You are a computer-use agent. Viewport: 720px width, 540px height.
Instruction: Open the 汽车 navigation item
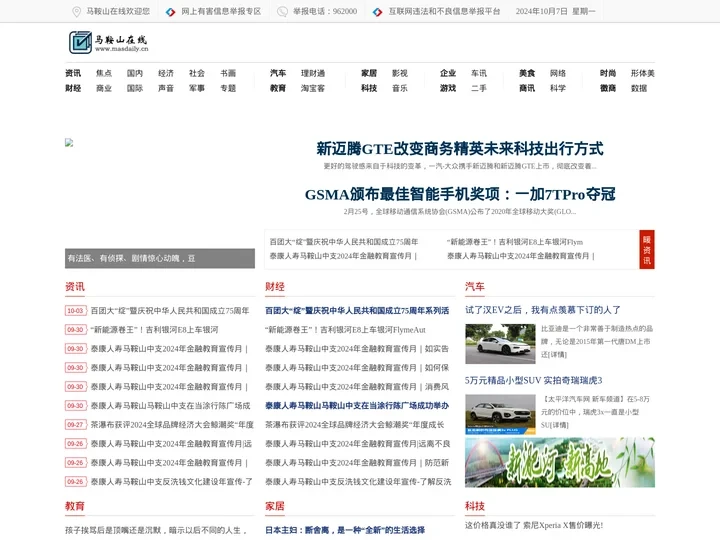(278, 73)
